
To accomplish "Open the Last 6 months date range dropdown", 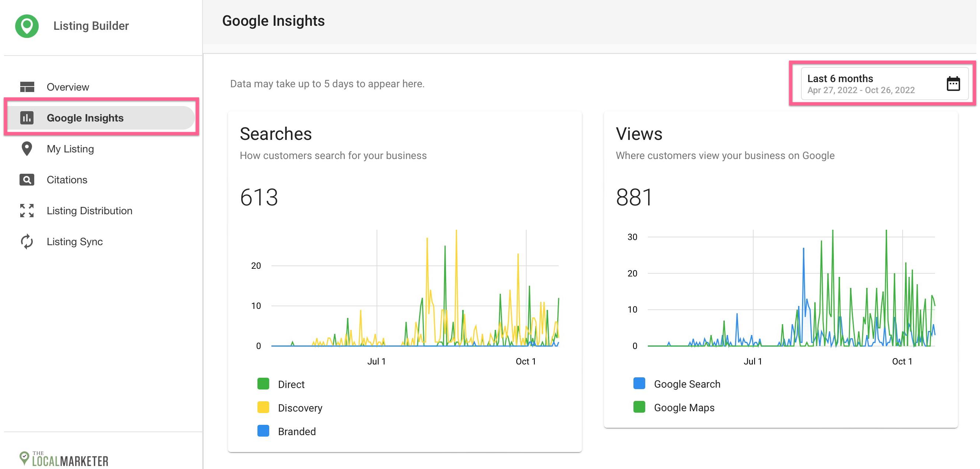I will (885, 84).
